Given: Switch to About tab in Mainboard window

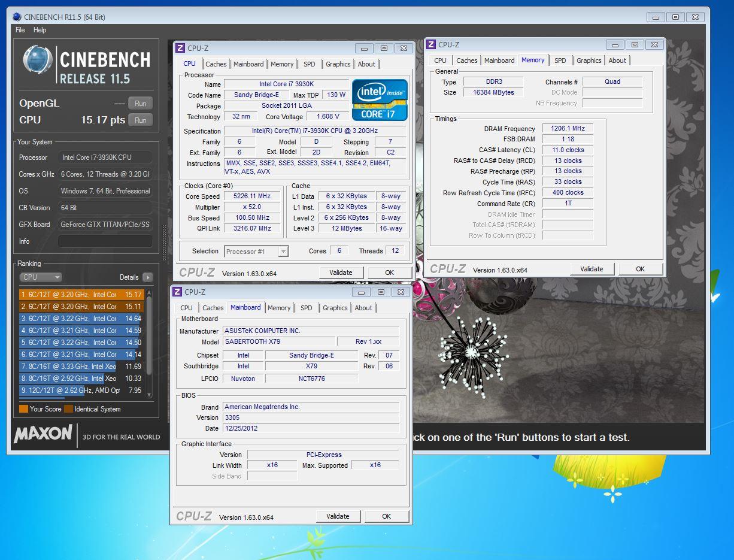Looking at the screenshot, I should coord(363,308).
